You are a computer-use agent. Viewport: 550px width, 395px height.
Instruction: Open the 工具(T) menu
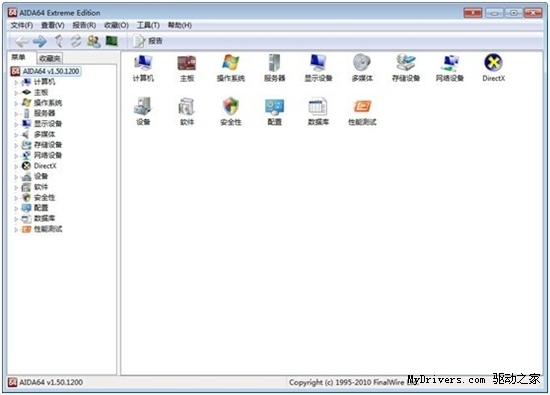coord(148,25)
